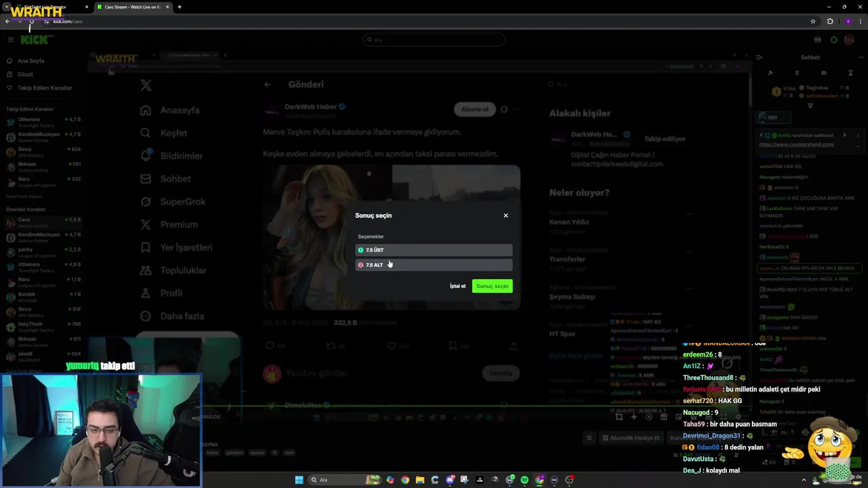Open the panky recommended channel
Screen dimensions: 868x488
coord(43,252)
